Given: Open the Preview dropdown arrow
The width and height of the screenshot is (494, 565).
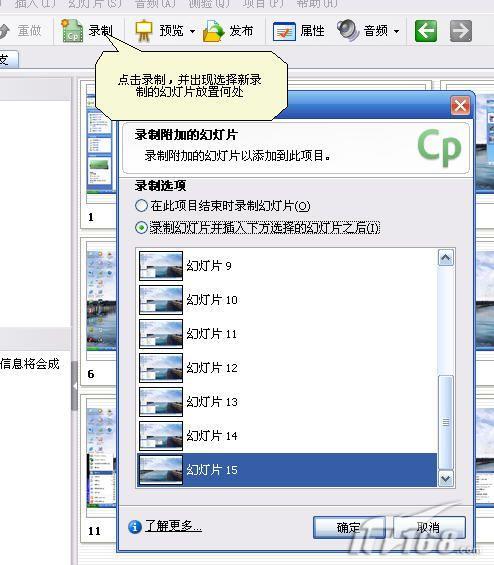Looking at the screenshot, I should click(x=192, y=31).
